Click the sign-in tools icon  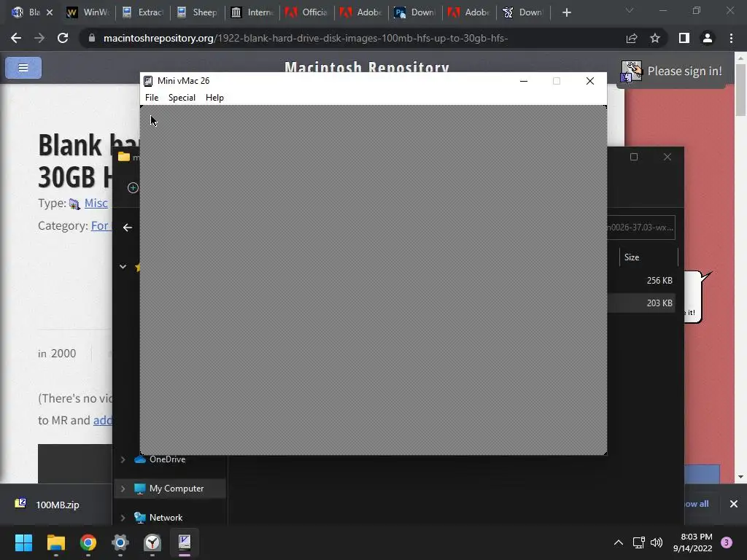631,71
